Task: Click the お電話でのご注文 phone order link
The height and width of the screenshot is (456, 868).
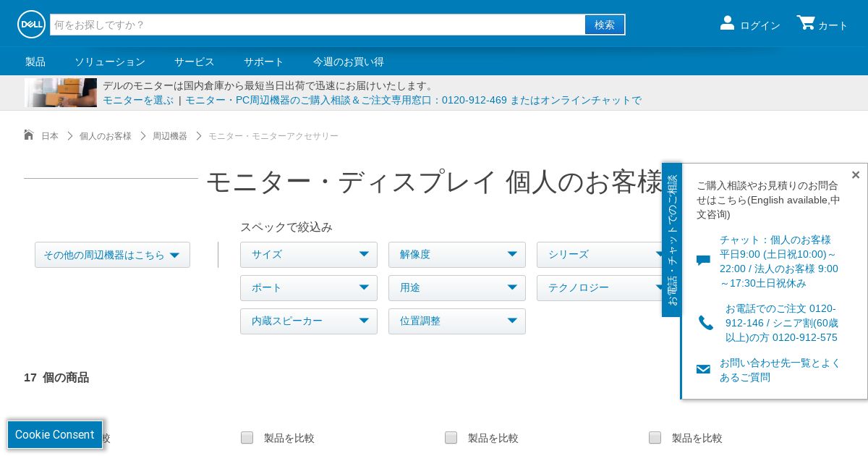Action: (x=783, y=323)
